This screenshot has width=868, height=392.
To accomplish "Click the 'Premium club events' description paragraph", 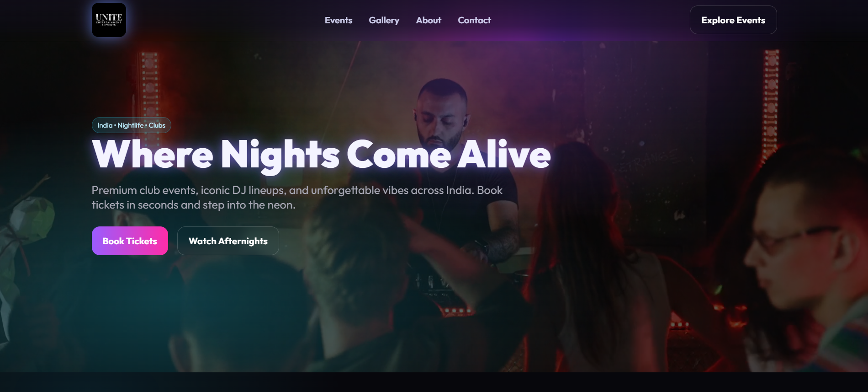I will pos(297,198).
